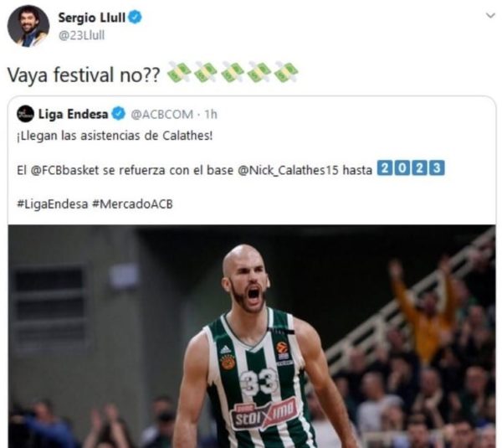
Task: Click the Liga Endesa verified badge
Action: pyautogui.click(x=119, y=114)
